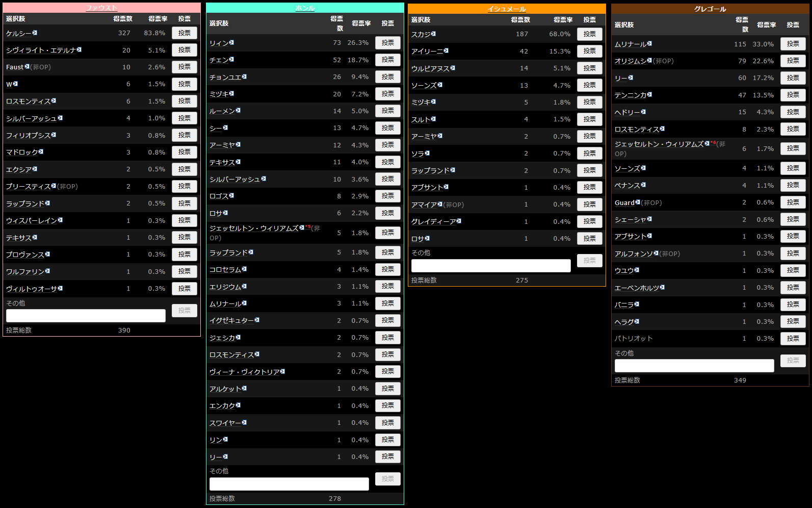Open the フィリオプシス name link
812x508 pixels.
pyautogui.click(x=28, y=135)
